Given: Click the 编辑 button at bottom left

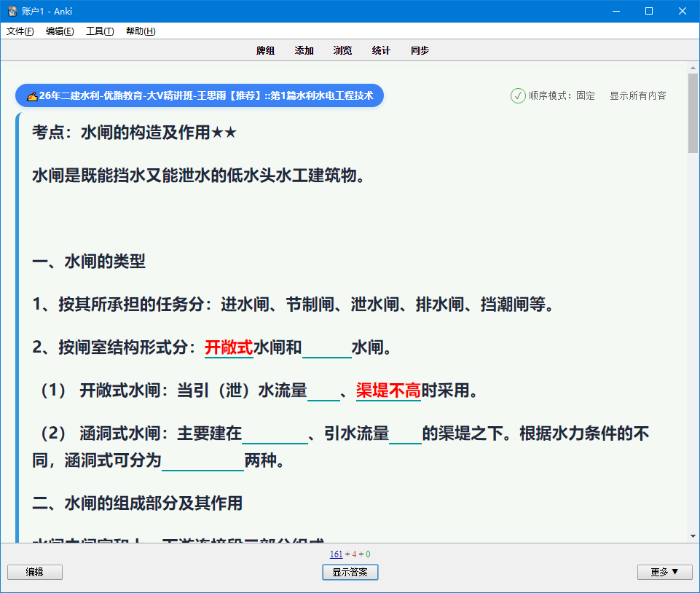Looking at the screenshot, I should tap(35, 572).
